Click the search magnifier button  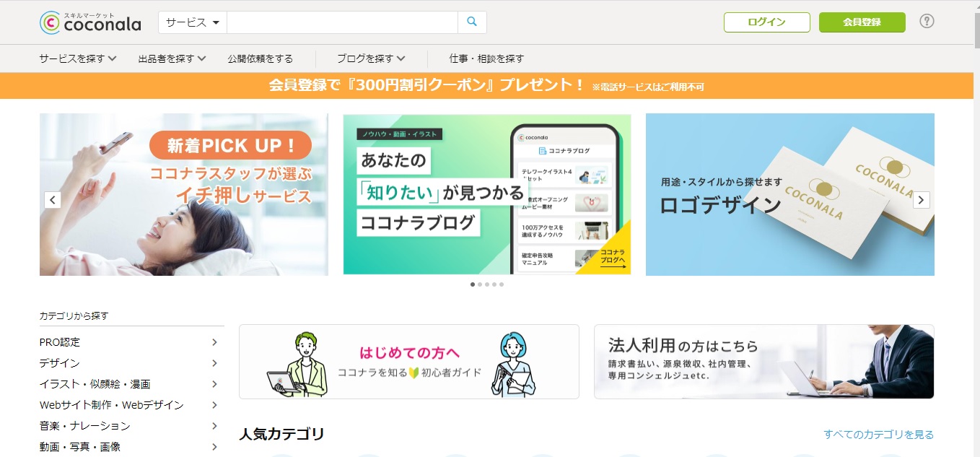pyautogui.click(x=472, y=22)
